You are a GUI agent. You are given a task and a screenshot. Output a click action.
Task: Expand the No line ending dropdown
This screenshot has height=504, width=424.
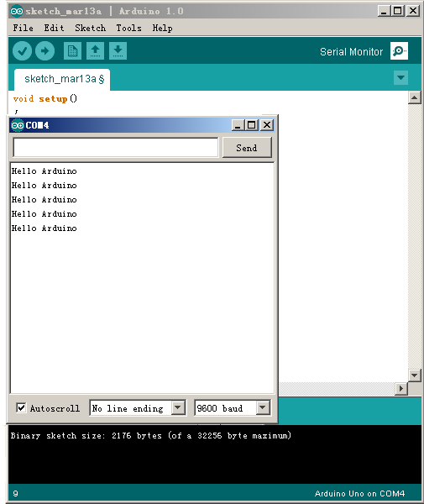[178, 408]
